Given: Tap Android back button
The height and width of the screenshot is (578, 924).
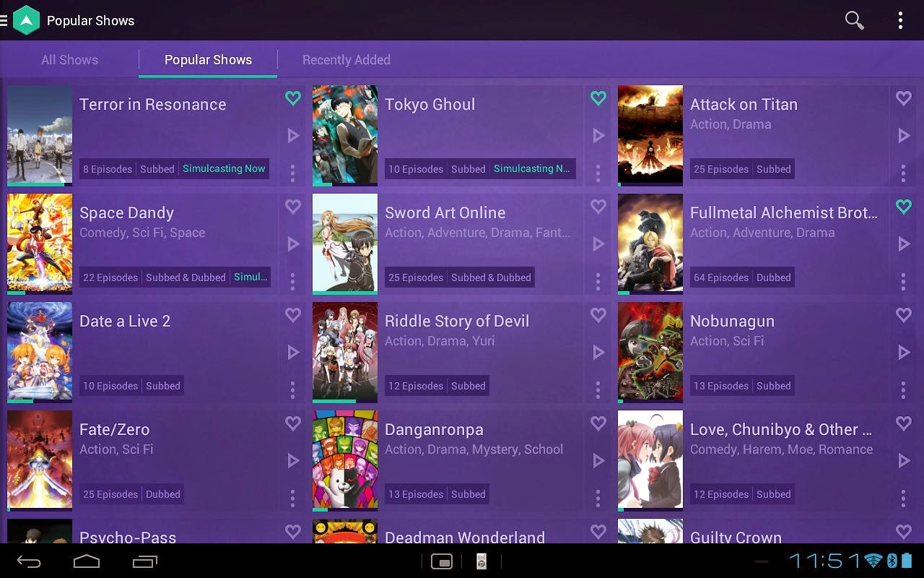Looking at the screenshot, I should click(29, 561).
